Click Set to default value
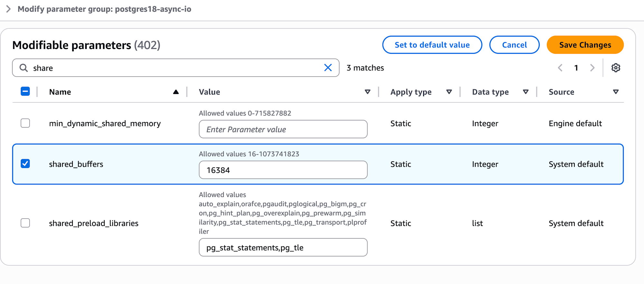The height and width of the screenshot is (284, 644). coord(432,45)
